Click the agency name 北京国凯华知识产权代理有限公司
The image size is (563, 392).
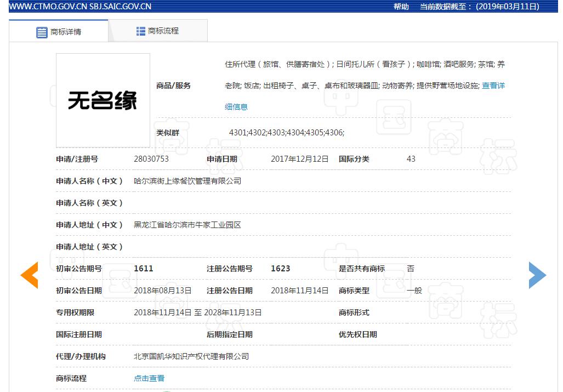[x=191, y=356]
